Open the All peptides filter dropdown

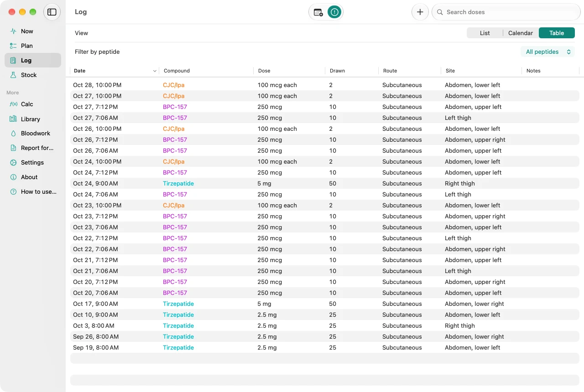pyautogui.click(x=548, y=52)
